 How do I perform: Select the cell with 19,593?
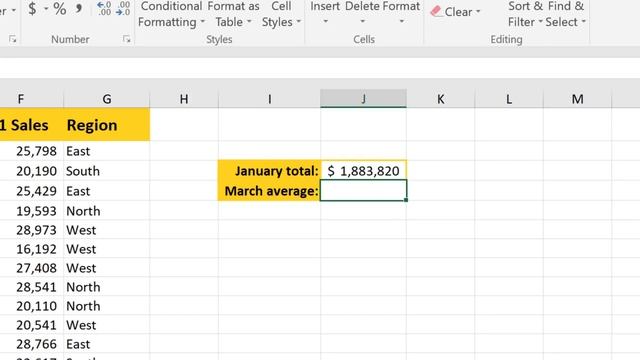32,211
